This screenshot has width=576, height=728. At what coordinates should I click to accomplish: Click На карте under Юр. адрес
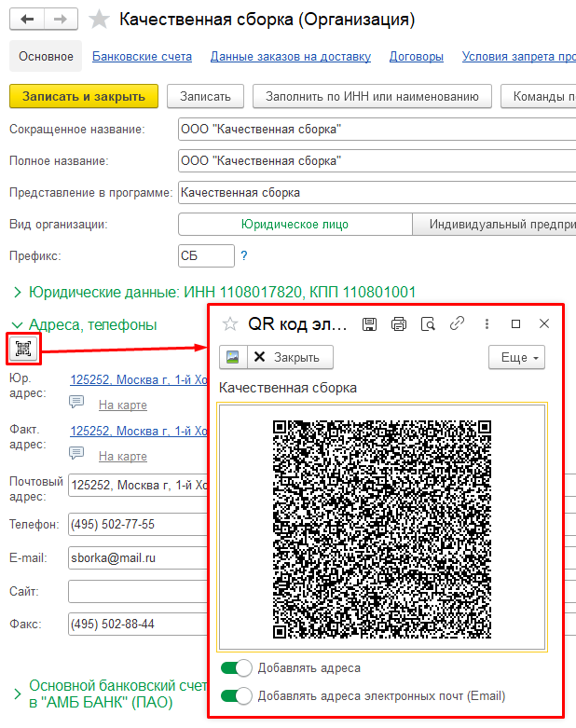point(122,405)
